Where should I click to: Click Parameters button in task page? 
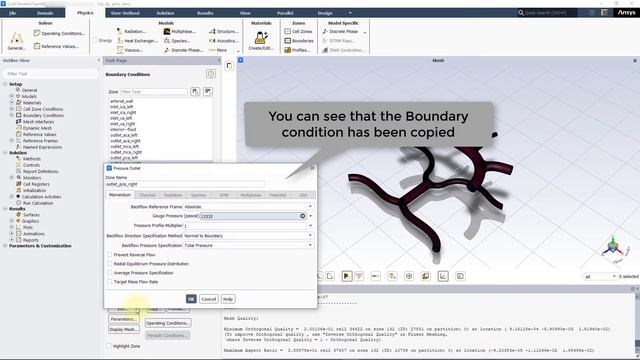pyautogui.click(x=124, y=319)
